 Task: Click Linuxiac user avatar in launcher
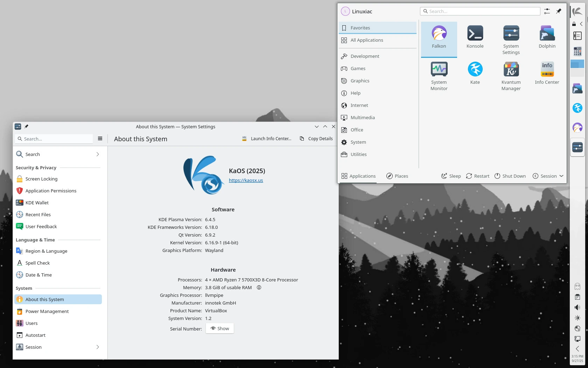[345, 11]
